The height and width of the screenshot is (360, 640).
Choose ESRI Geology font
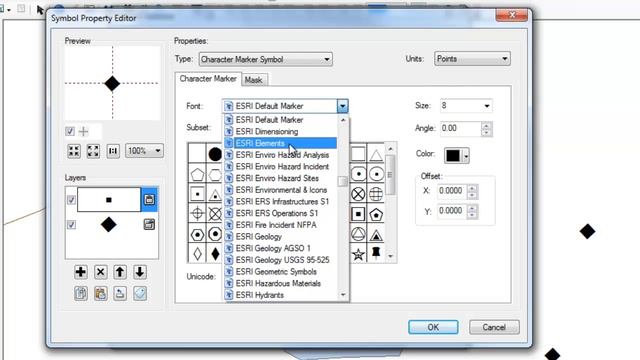[x=280, y=237]
